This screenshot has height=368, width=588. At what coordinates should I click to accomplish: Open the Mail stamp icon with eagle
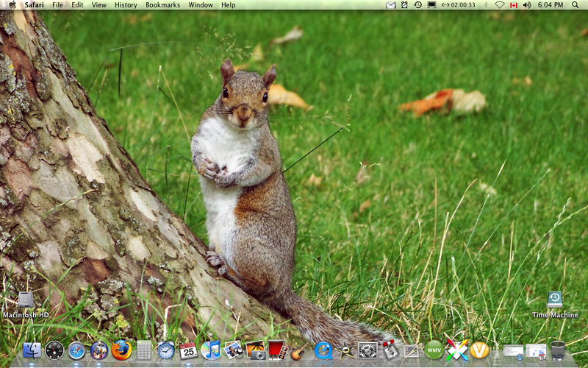coord(99,350)
